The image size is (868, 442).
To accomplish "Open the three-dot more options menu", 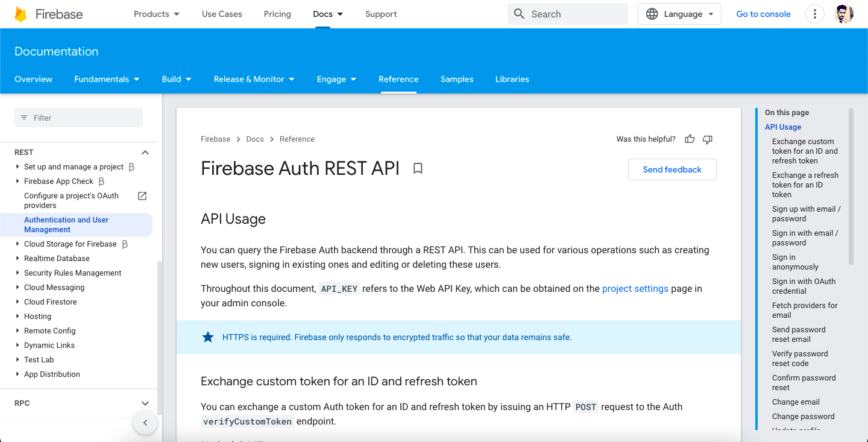I will tap(815, 14).
